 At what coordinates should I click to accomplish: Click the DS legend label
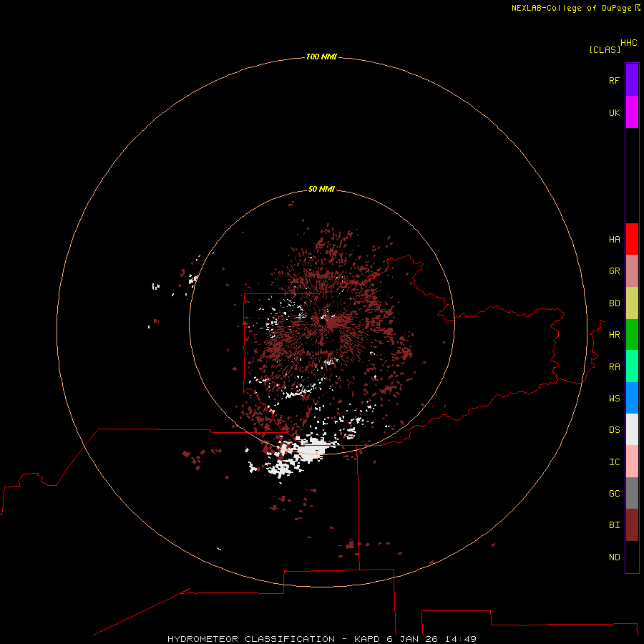click(x=614, y=430)
